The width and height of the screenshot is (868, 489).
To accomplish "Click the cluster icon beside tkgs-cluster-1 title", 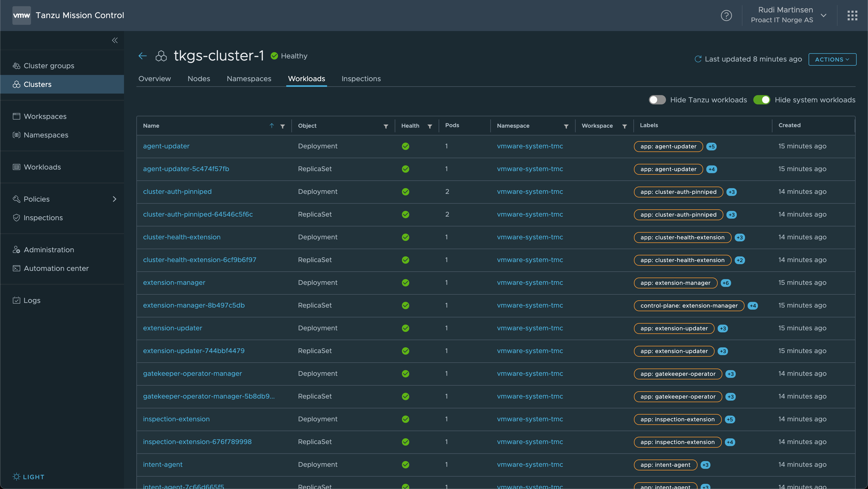I will 161,56.
